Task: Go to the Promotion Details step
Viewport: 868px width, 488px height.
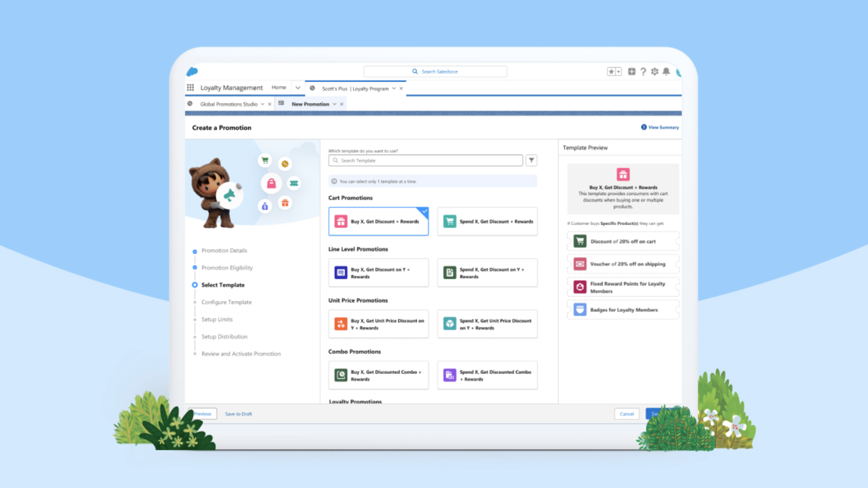Action: (224, 251)
